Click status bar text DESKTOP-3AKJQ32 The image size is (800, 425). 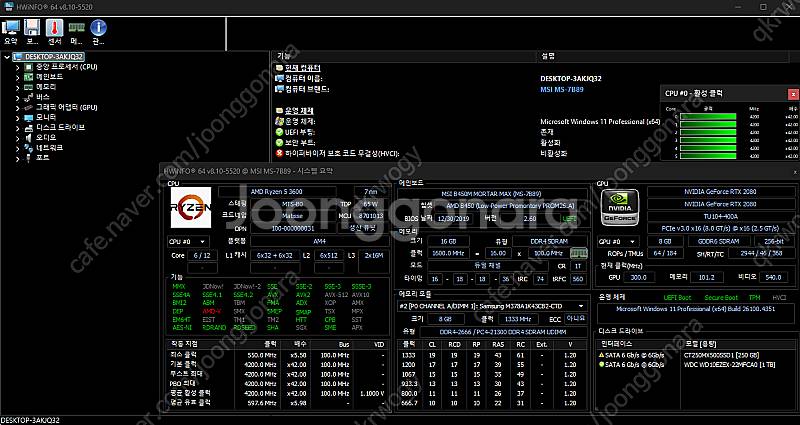(30, 421)
